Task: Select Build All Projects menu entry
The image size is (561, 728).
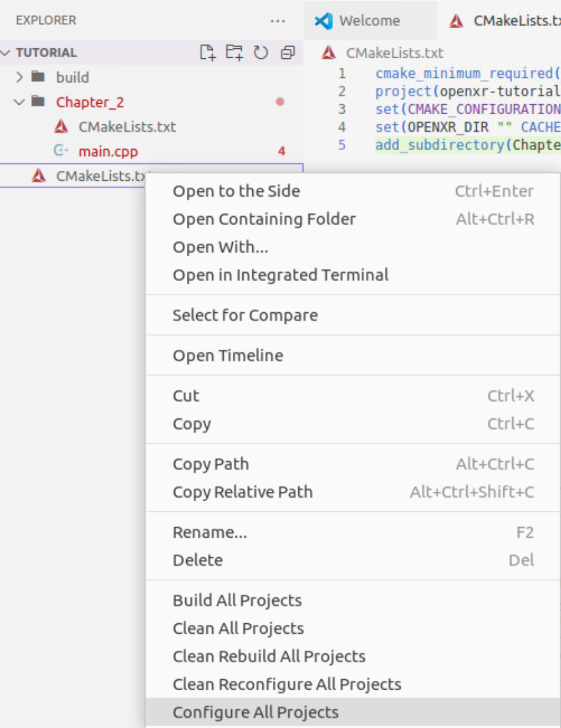Action: (237, 600)
